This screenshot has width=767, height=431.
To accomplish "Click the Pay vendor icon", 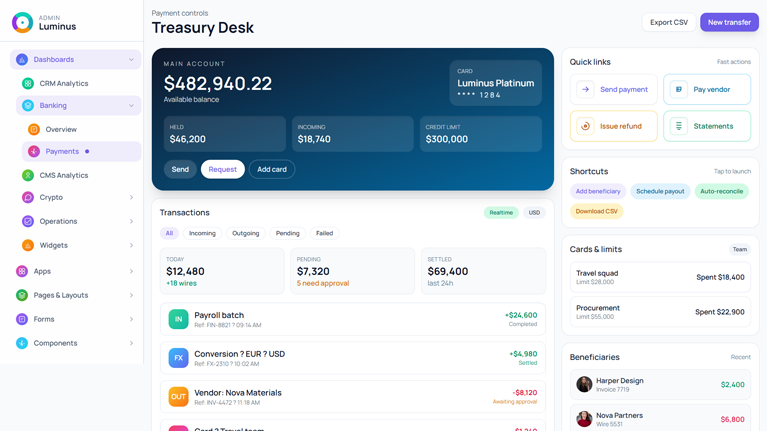I will click(x=679, y=90).
